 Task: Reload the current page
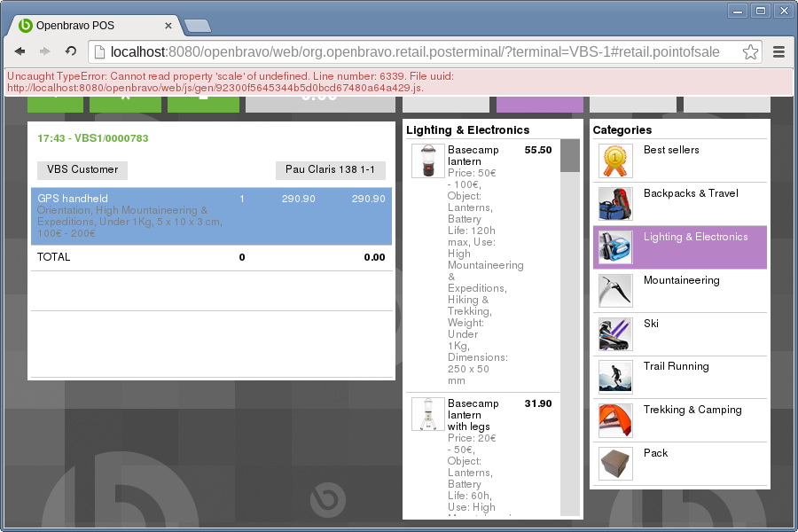(x=71, y=51)
